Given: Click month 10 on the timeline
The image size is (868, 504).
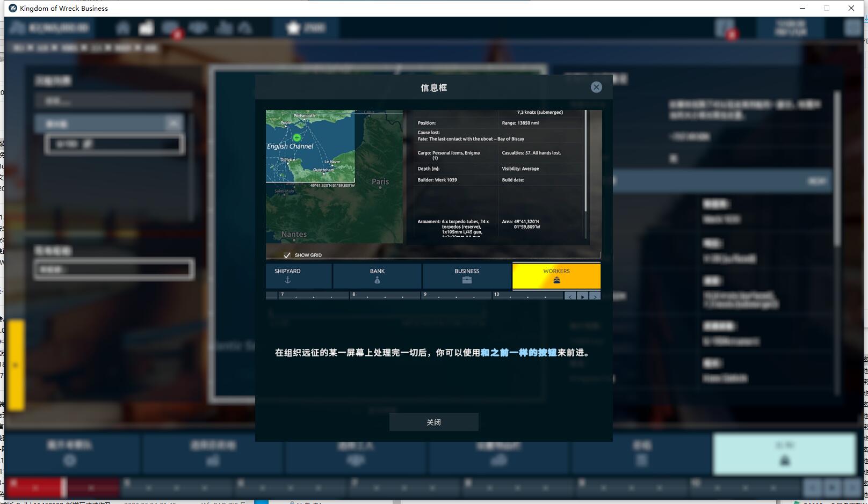Looking at the screenshot, I should coord(527,295).
